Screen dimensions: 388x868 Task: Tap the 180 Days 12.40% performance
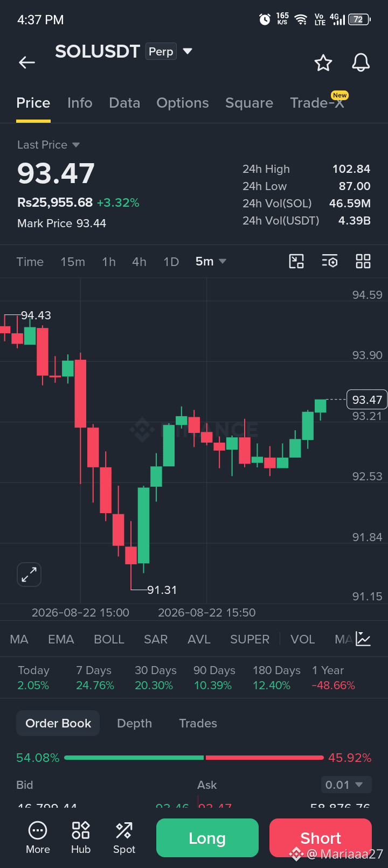point(276,678)
